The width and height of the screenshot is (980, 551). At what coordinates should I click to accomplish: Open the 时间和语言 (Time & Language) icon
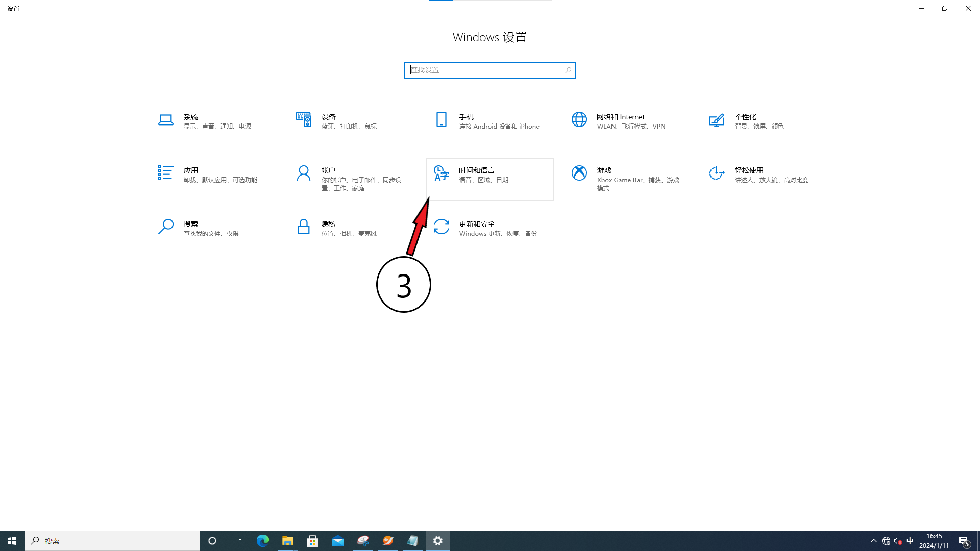point(441,173)
